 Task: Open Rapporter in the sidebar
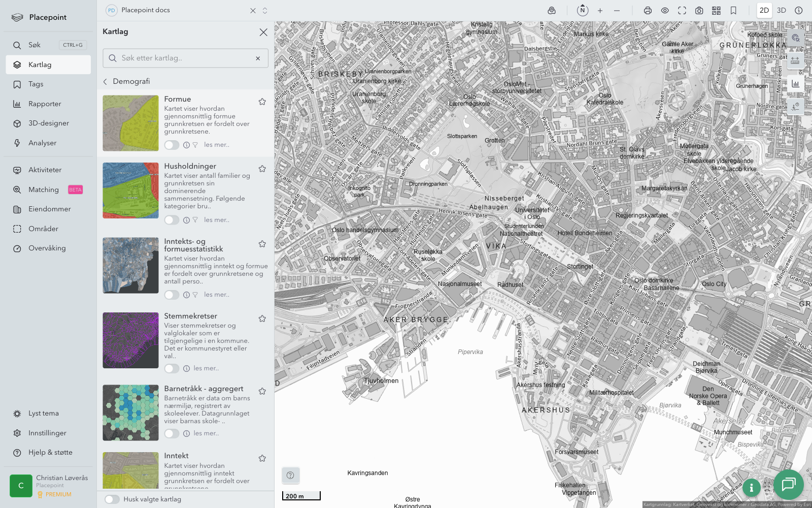point(45,104)
